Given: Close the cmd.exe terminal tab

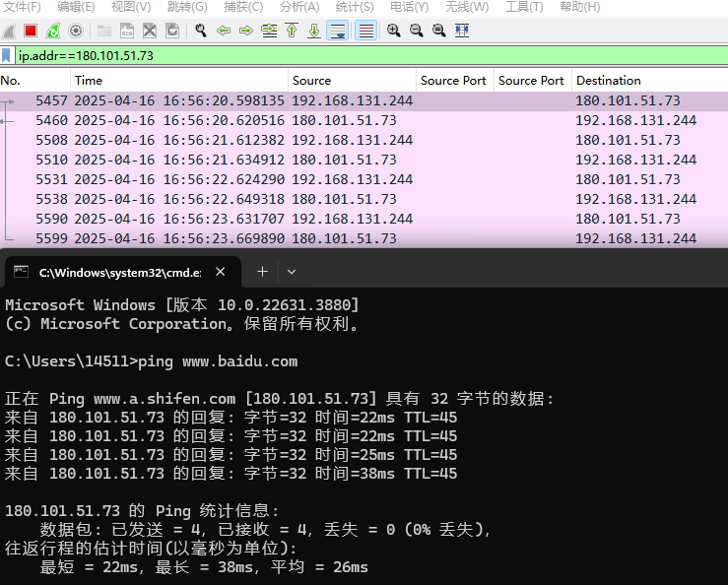Looking at the screenshot, I should pyautogui.click(x=221, y=272).
